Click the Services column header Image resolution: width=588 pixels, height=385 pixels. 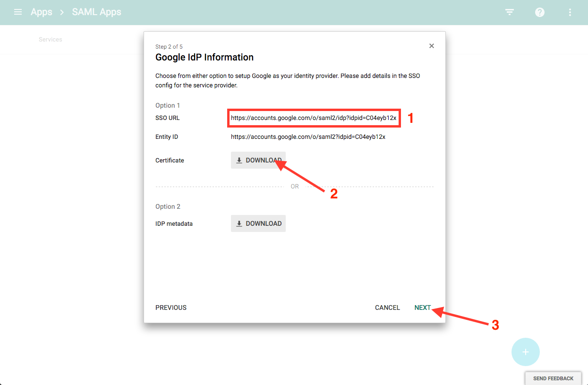[51, 39]
